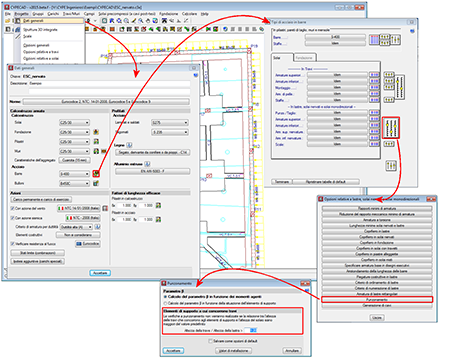
Task: Select the second Calcolo del parametro β radio option
Action: 165,303
